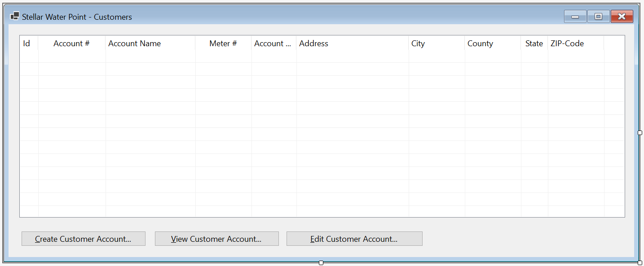Open Create Customer Account dialog
Image resolution: width=644 pixels, height=266 pixels.
84,239
